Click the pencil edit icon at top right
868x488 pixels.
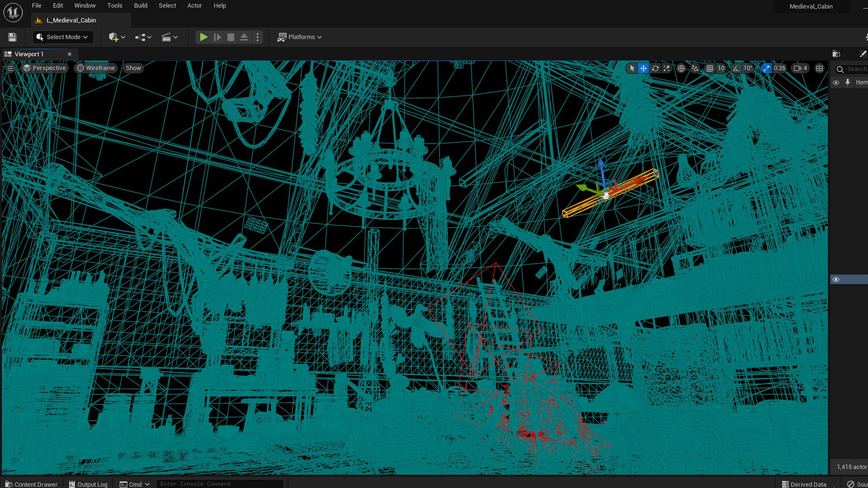(x=863, y=54)
